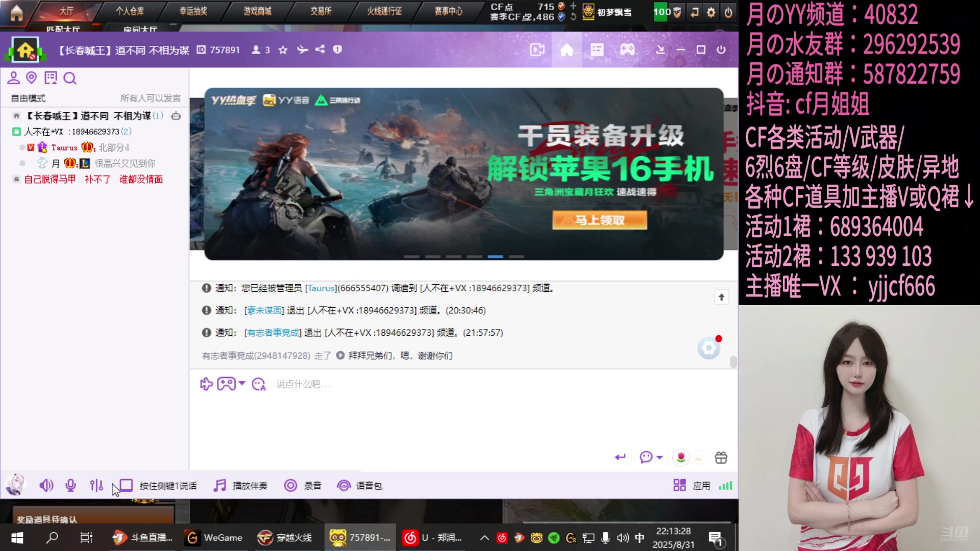The width and height of the screenshot is (980, 551).
Task: Open the user list person icon
Action: (13, 78)
